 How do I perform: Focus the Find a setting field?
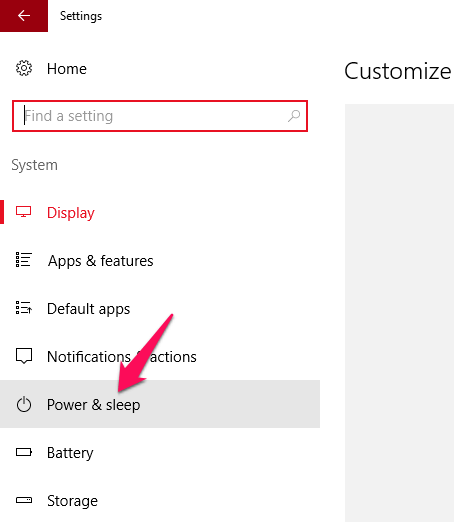tap(160, 116)
